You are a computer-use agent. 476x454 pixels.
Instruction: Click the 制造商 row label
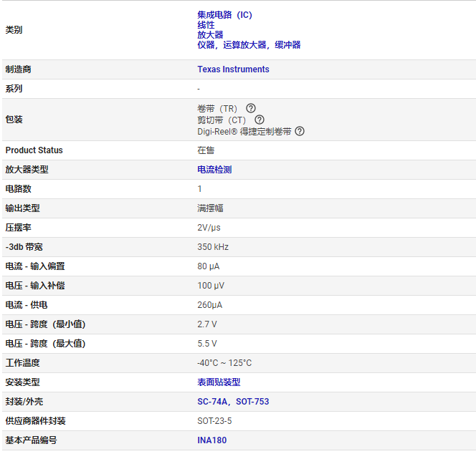click(18, 69)
